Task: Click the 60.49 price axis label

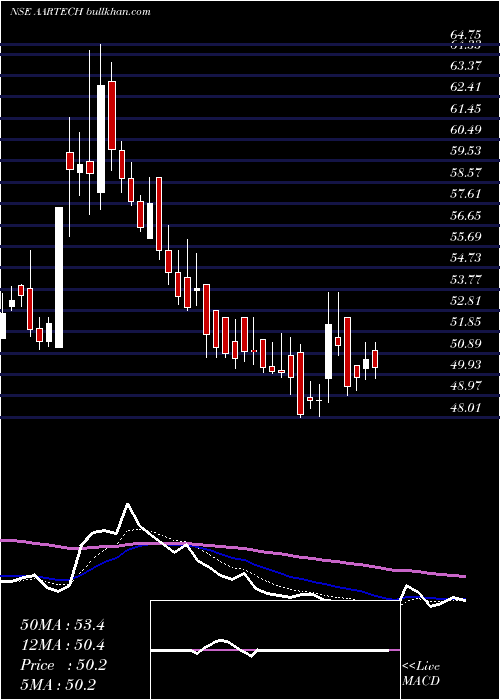Action: pyautogui.click(x=466, y=129)
